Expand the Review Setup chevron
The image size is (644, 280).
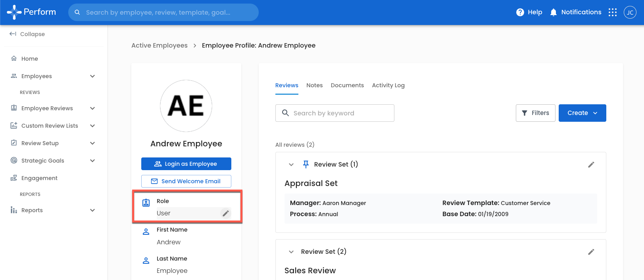[x=92, y=143]
